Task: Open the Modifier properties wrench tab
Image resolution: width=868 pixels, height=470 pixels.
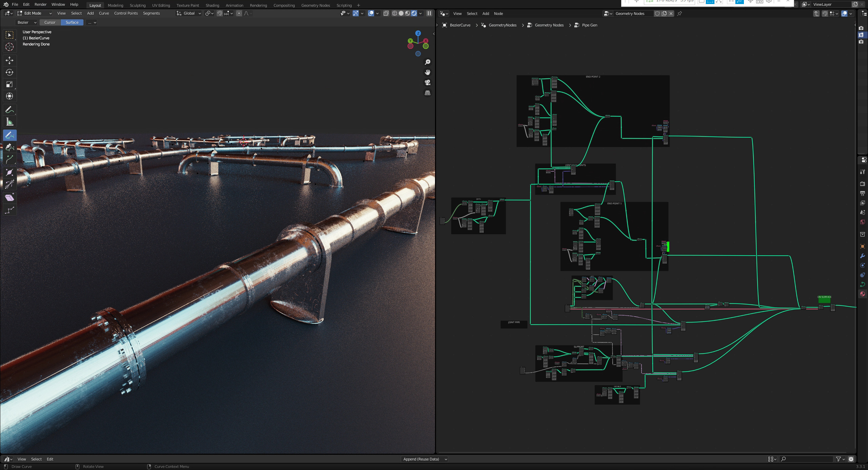Action: 863,256
